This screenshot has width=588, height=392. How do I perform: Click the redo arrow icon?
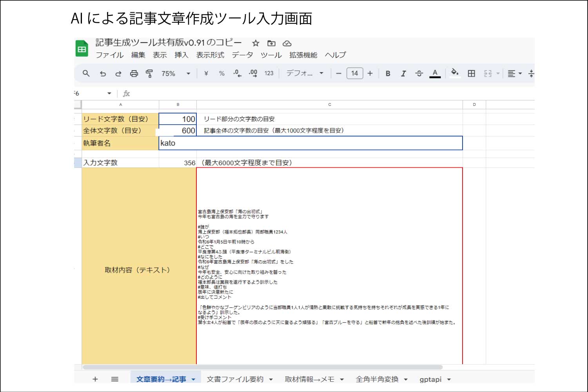(118, 73)
